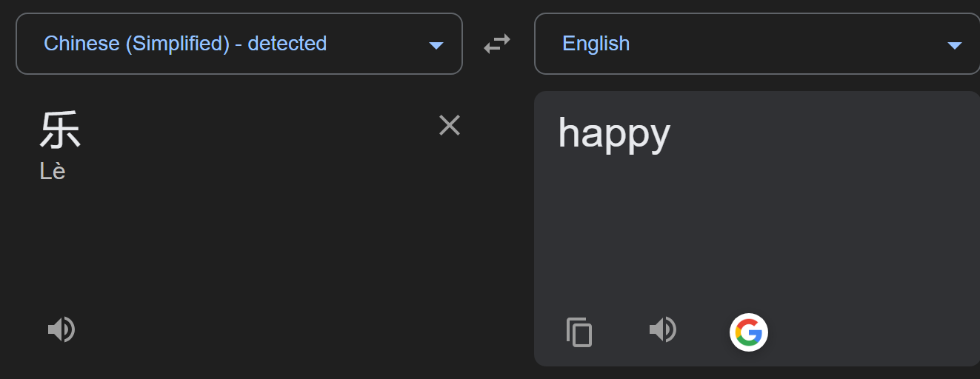
Task: Select the "Chinese (Simplified) - detected" label
Action: point(185,44)
